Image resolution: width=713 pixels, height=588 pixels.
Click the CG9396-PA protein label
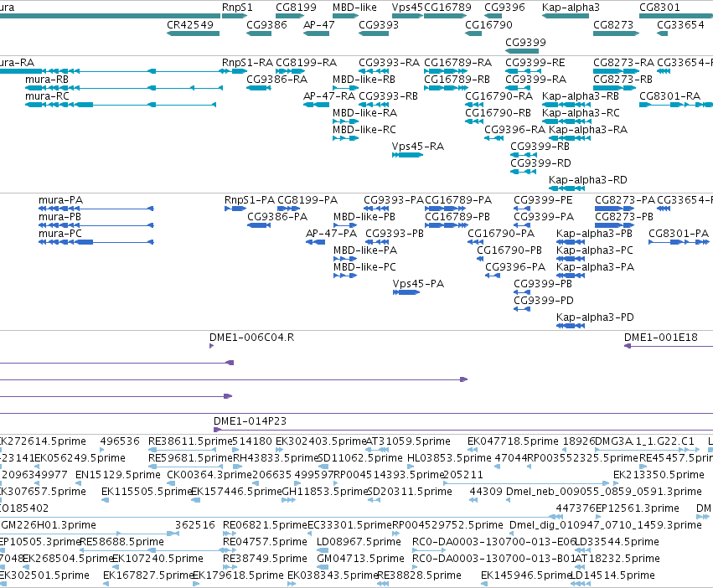pyautogui.click(x=515, y=267)
